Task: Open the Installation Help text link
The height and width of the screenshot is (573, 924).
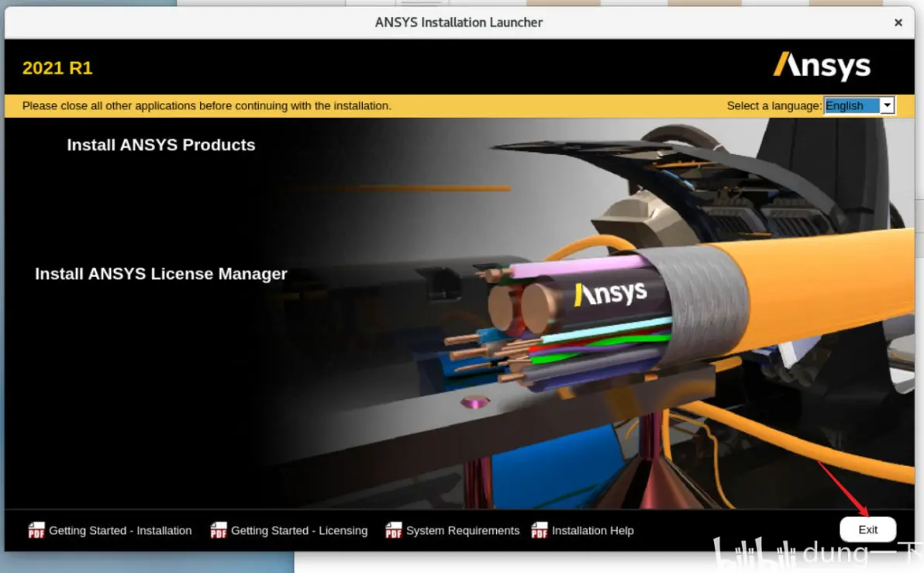Action: [x=592, y=530]
